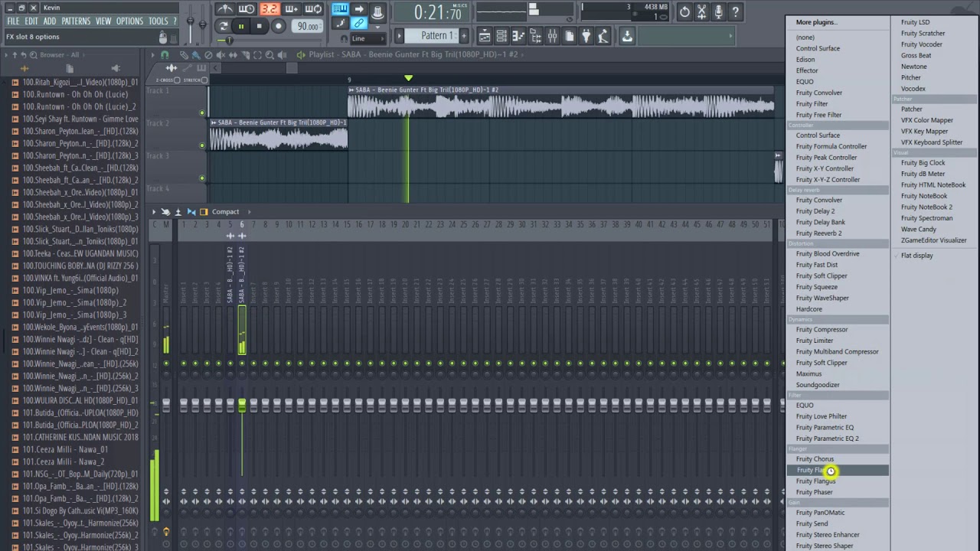Open audio clip menu of SABA clip on Track 1

click(x=351, y=90)
